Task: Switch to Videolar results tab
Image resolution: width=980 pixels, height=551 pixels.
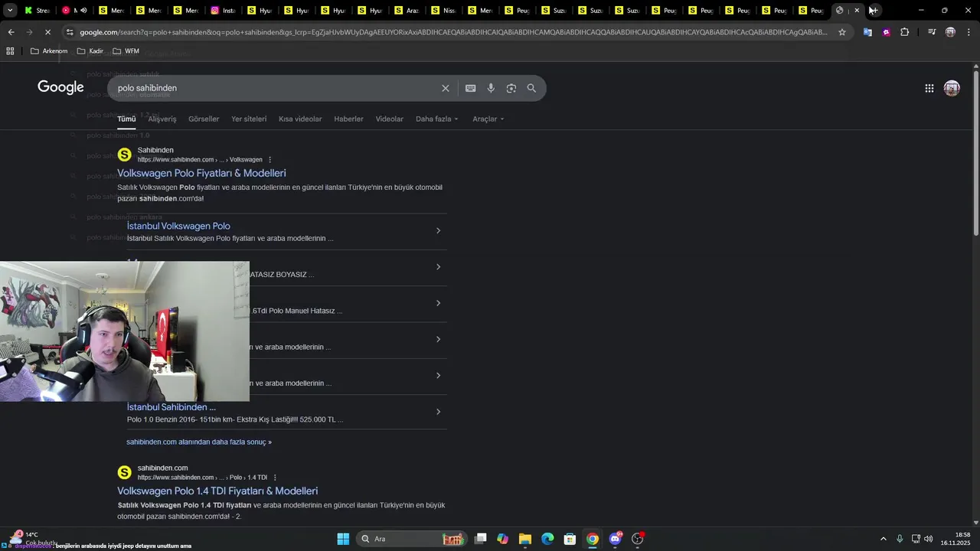Action: click(389, 119)
